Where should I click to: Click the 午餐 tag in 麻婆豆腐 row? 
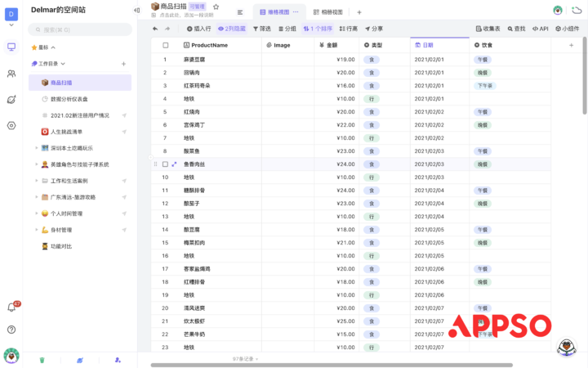(483, 60)
